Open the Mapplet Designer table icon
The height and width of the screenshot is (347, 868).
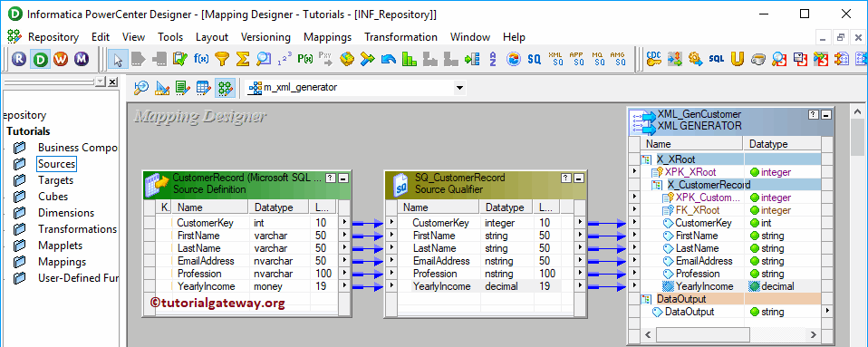204,88
